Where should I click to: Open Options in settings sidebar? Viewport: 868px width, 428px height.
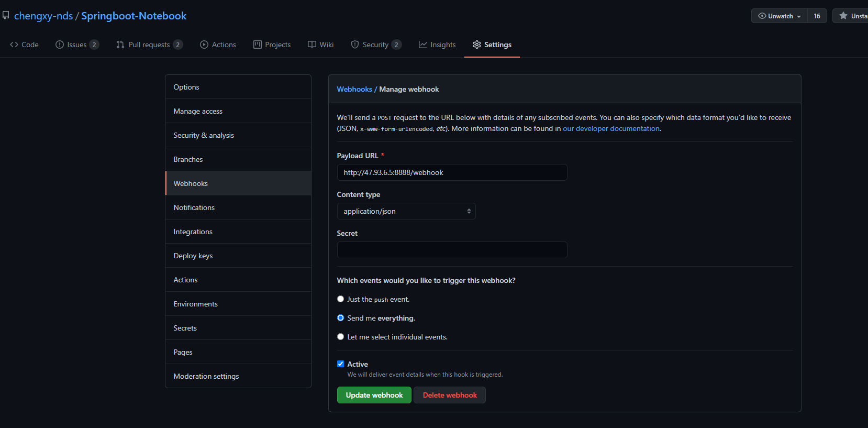point(238,87)
